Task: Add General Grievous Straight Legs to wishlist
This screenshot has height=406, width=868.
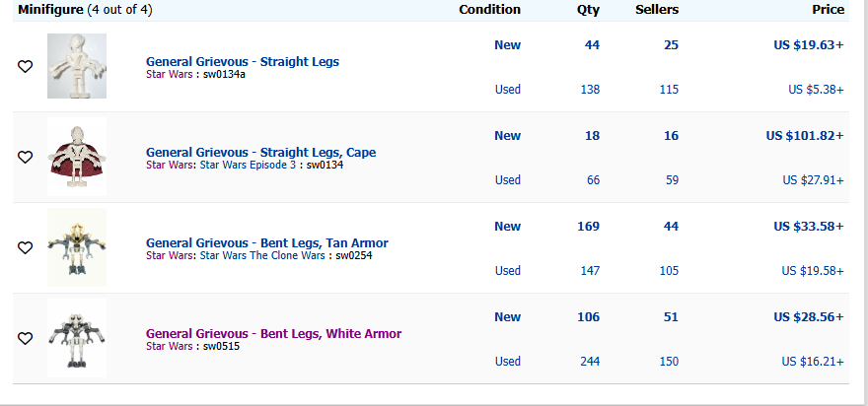Action: click(x=25, y=66)
